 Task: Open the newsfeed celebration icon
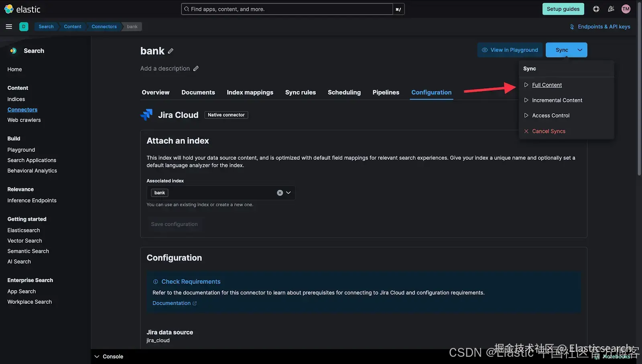click(x=611, y=9)
